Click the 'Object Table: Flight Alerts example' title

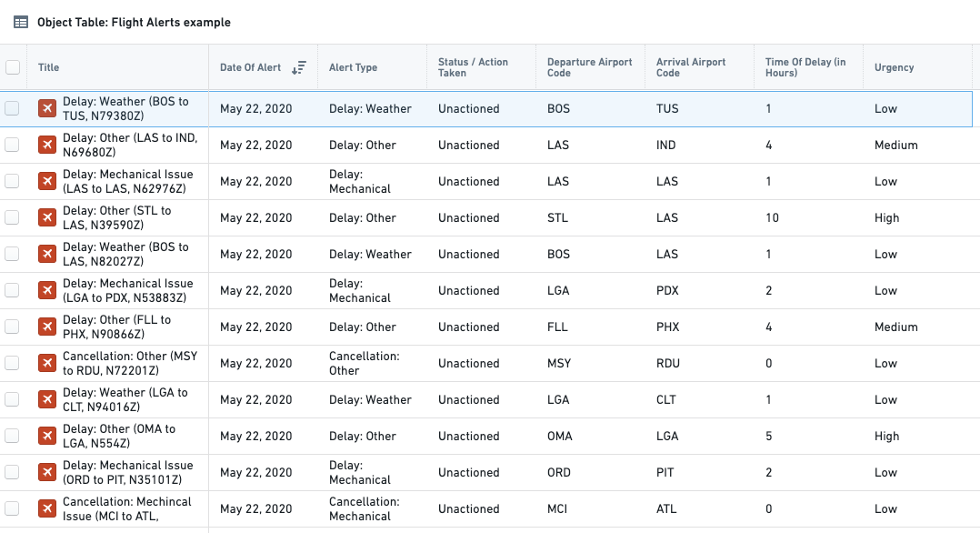click(134, 23)
